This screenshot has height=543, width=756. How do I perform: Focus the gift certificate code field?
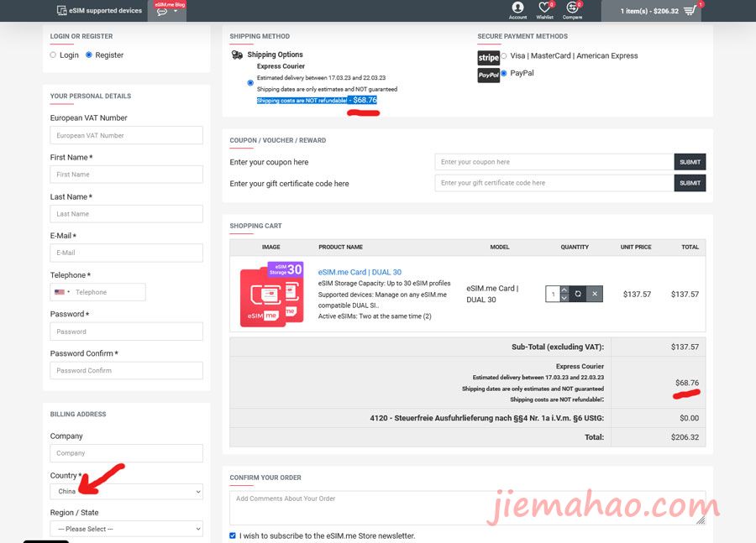[554, 183]
